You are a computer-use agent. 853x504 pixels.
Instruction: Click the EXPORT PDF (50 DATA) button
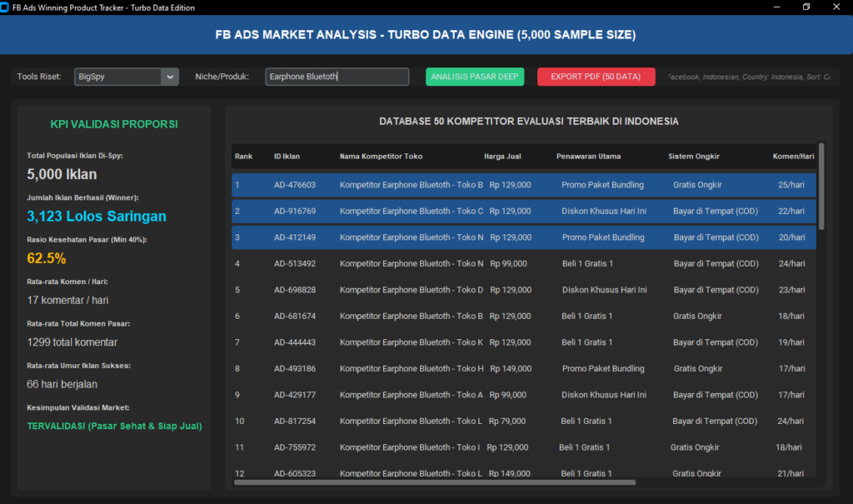point(596,77)
